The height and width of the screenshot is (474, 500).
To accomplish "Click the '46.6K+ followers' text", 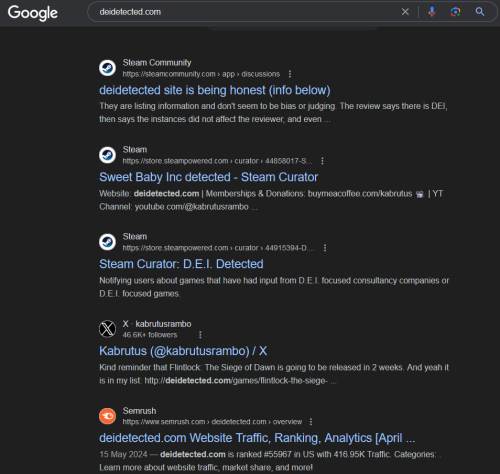I will point(150,335).
